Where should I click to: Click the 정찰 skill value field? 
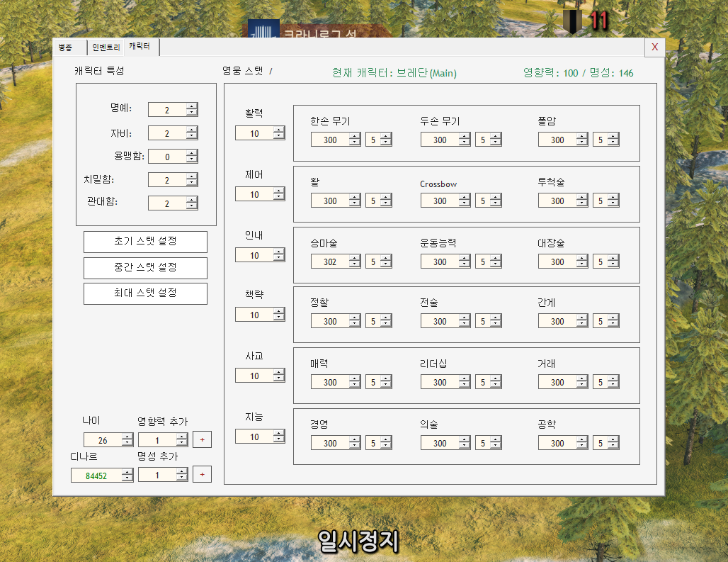click(330, 321)
